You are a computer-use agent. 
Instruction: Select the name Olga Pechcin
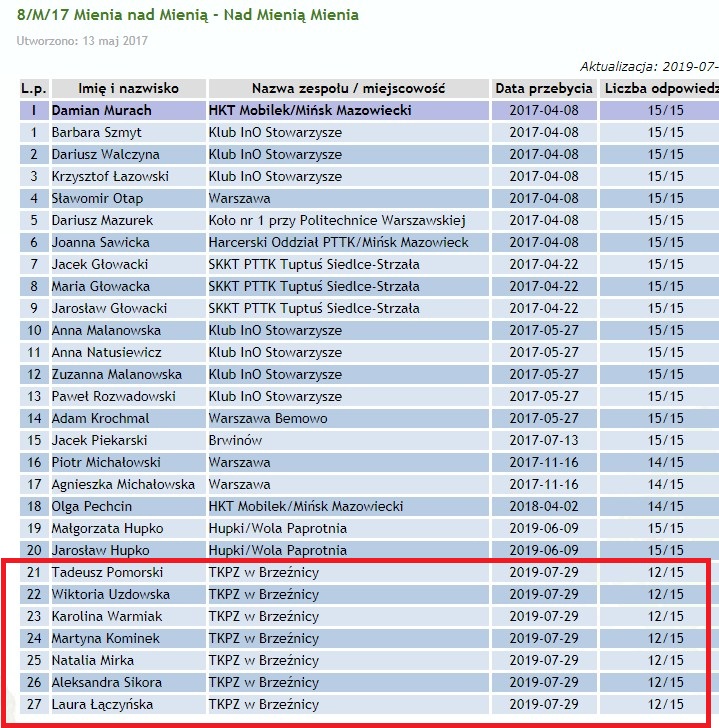(x=92, y=506)
